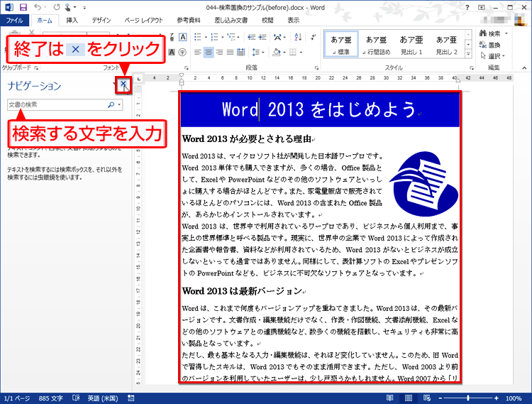The image size is (532, 404).
Task: Toggle show paragraph marks icon
Action: pyautogui.click(x=313, y=37)
